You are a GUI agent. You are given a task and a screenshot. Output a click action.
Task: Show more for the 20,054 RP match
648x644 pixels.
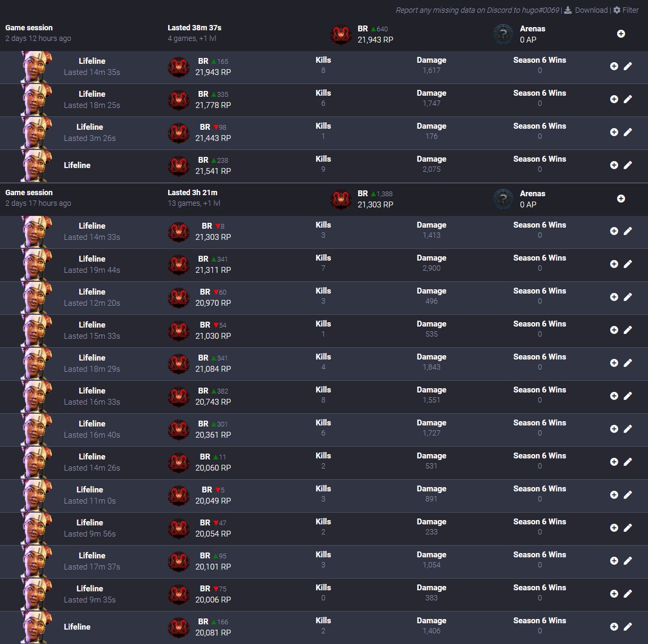pyautogui.click(x=614, y=528)
